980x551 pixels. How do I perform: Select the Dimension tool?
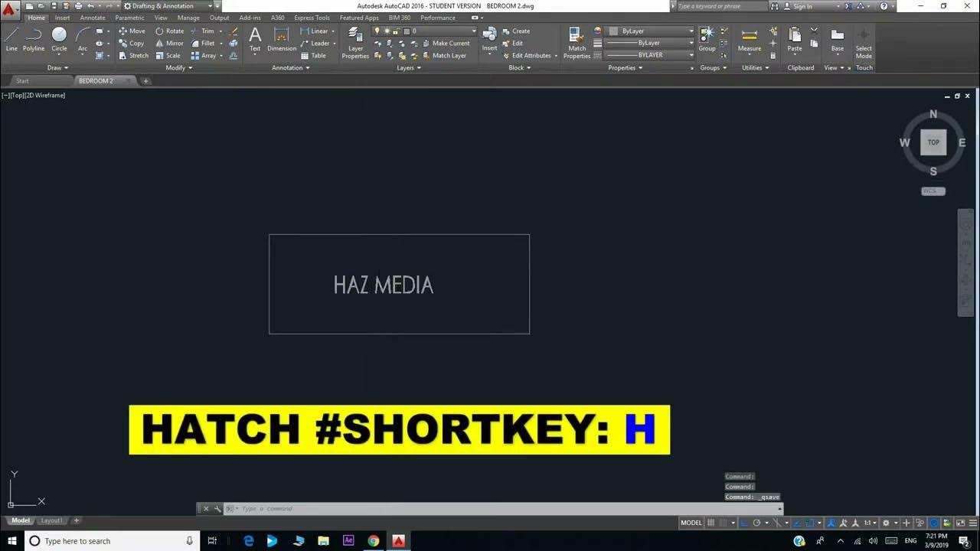pos(282,39)
